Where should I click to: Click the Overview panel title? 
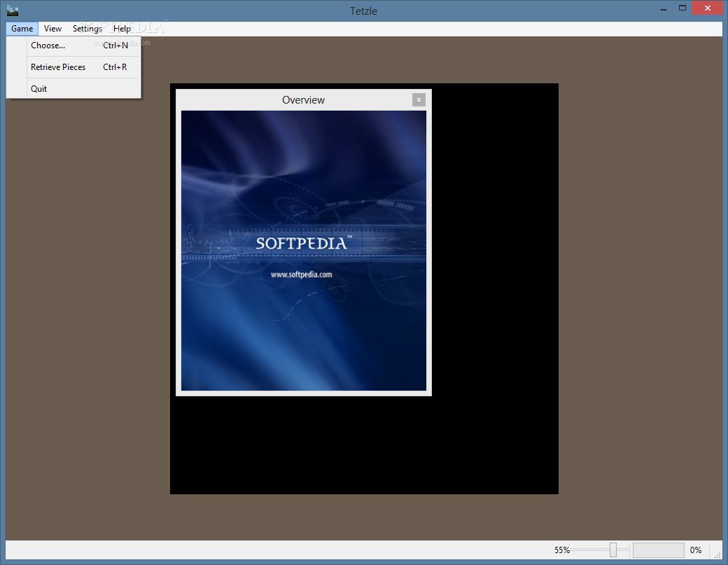pyautogui.click(x=303, y=100)
